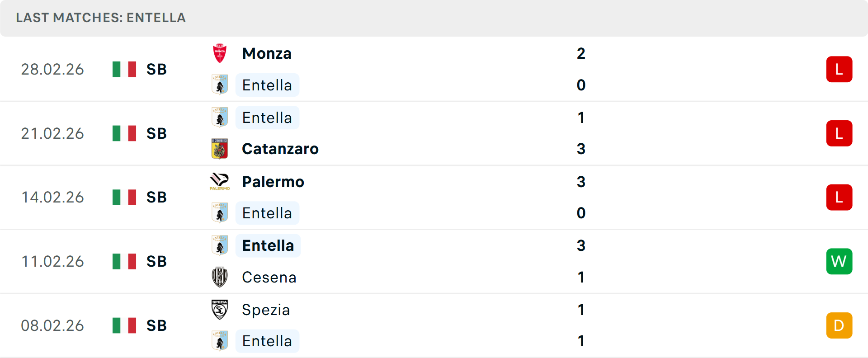The width and height of the screenshot is (868, 358).
Task: Select the Spezia team logo
Action: (220, 310)
